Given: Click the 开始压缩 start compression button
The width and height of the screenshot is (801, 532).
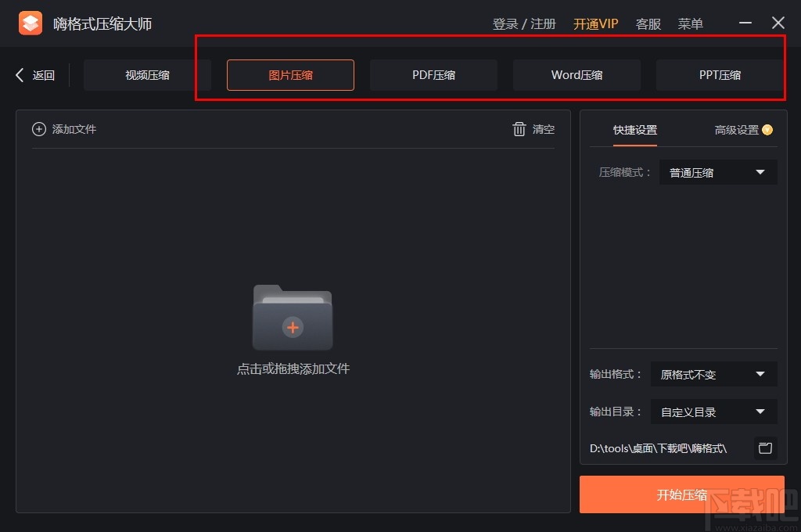Looking at the screenshot, I should coord(681,494).
